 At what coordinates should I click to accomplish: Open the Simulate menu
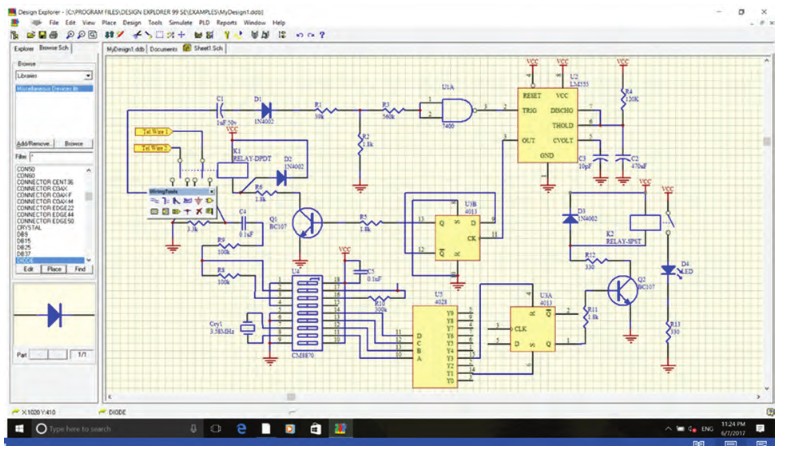point(180,23)
